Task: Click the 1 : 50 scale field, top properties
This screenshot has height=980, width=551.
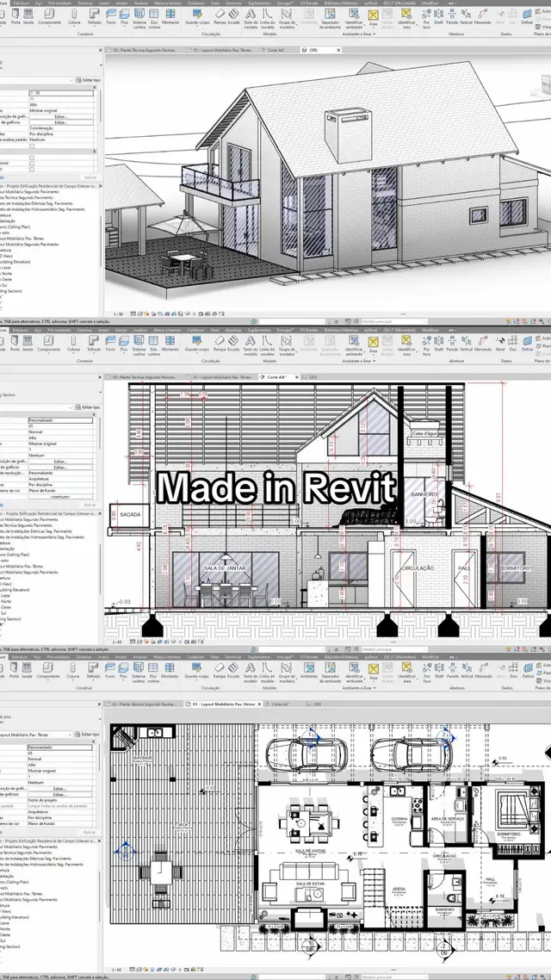Action: click(60, 93)
